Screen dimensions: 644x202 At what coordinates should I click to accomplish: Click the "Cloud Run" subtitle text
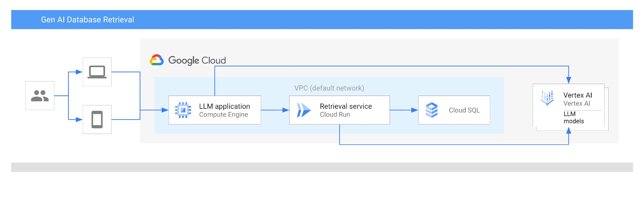click(x=335, y=115)
